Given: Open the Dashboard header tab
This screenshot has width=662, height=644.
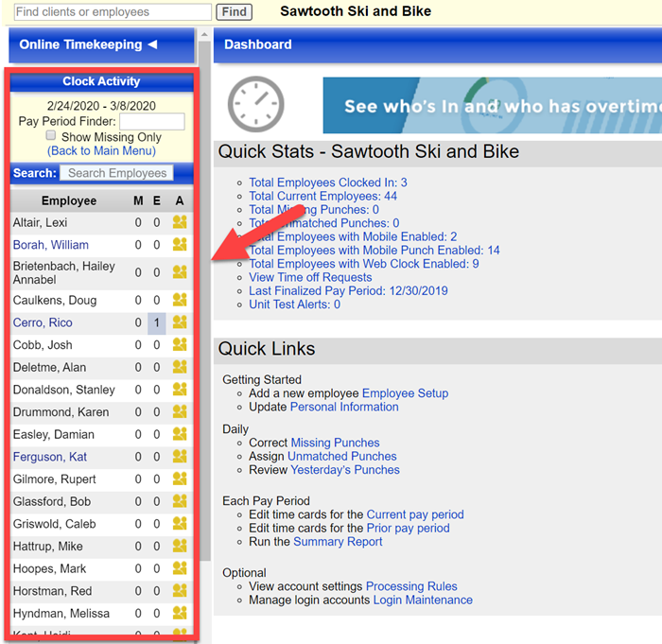Looking at the screenshot, I should pos(257,44).
